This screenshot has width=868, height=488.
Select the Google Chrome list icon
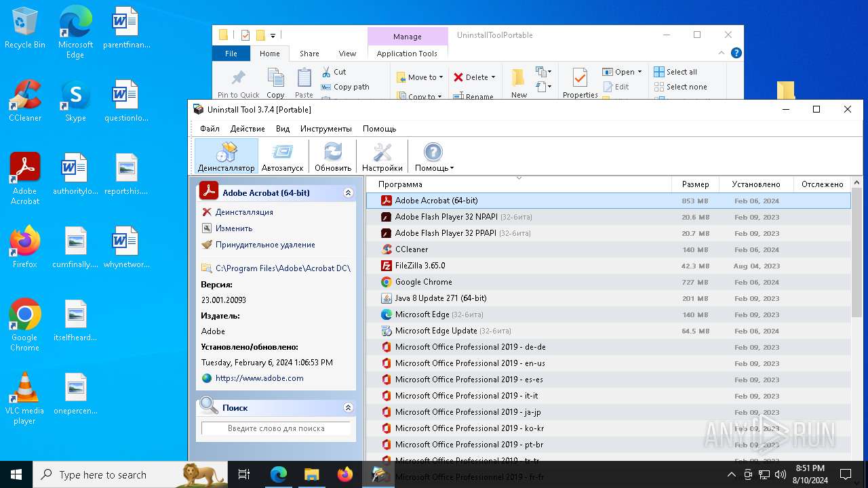pos(387,282)
